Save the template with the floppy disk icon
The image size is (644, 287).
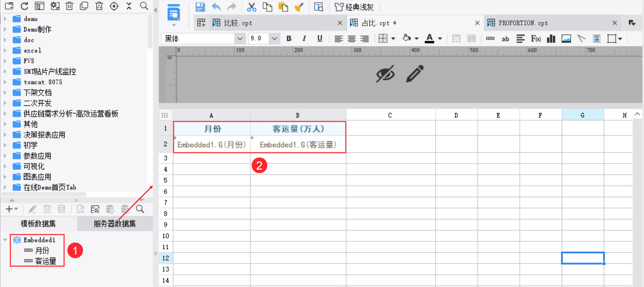pyautogui.click(x=200, y=7)
